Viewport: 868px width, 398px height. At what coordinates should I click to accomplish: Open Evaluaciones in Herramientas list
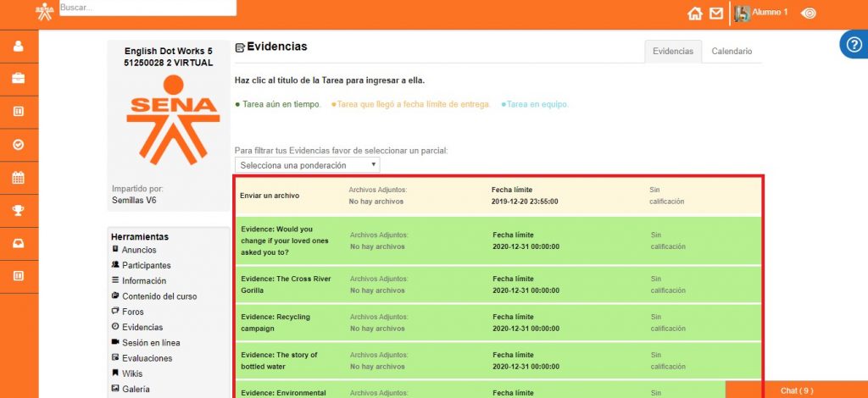tap(147, 358)
